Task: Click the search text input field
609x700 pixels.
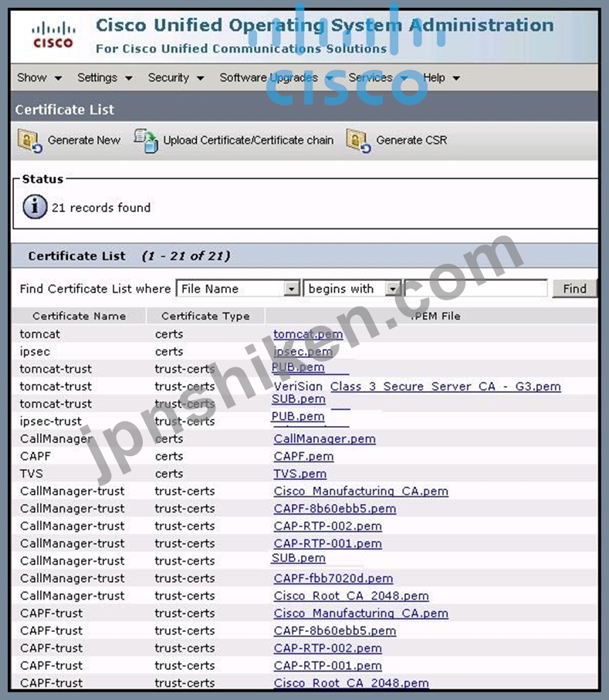Action: [x=475, y=289]
